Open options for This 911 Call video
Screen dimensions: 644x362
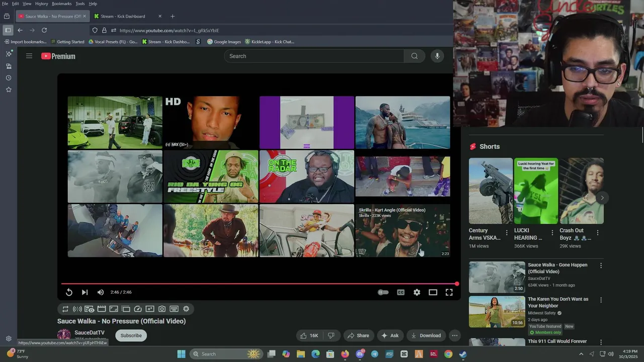coord(600,342)
